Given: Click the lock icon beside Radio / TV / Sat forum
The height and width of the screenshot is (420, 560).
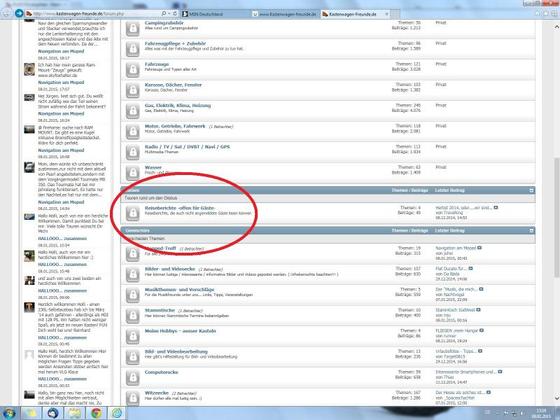Looking at the screenshot, I should click(x=133, y=152).
